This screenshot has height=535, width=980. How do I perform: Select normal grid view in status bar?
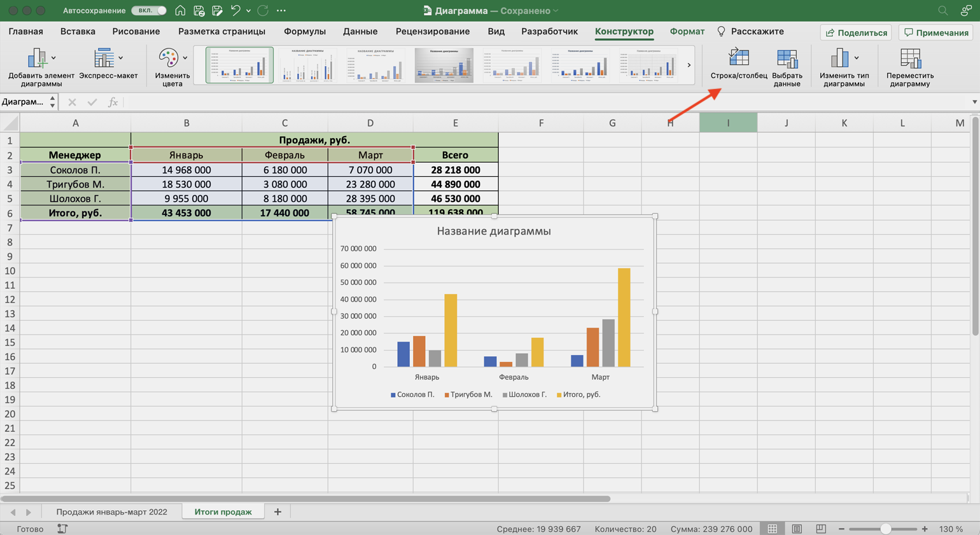point(772,529)
